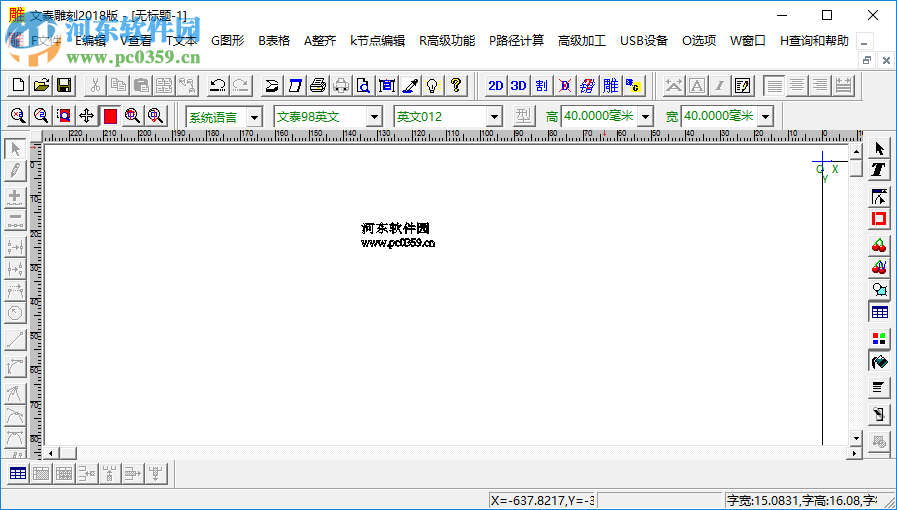The width and height of the screenshot is (897, 510).
Task: Open the USB设备 menu
Action: click(x=644, y=41)
